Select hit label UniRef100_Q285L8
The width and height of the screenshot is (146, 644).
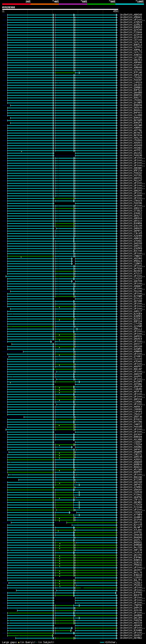[x=131, y=25]
